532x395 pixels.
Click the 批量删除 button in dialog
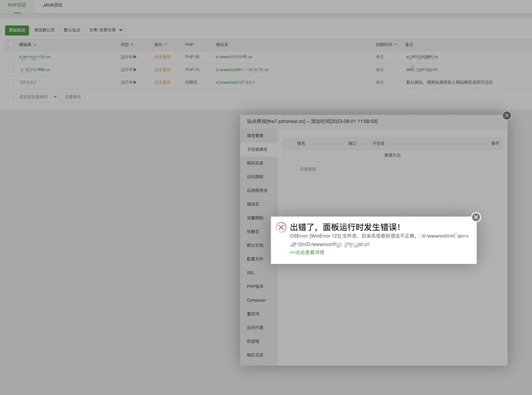tap(308, 169)
